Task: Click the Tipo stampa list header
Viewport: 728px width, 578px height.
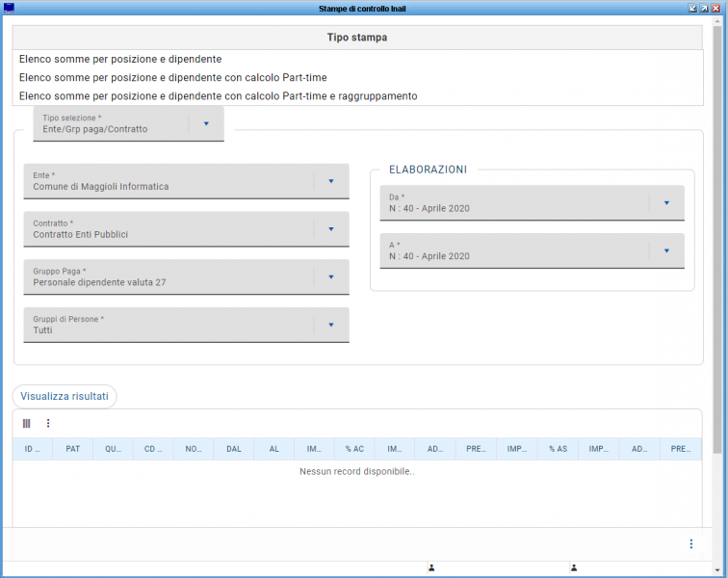Action: pyautogui.click(x=357, y=38)
